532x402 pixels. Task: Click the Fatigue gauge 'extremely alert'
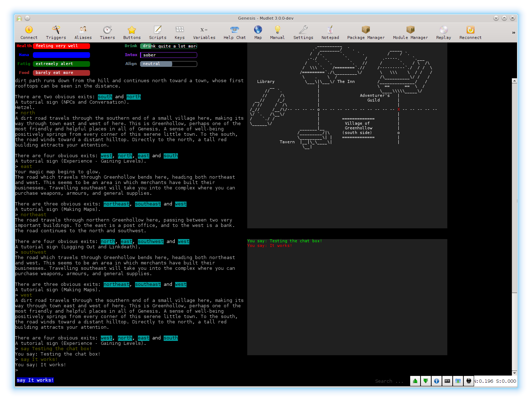pos(61,64)
